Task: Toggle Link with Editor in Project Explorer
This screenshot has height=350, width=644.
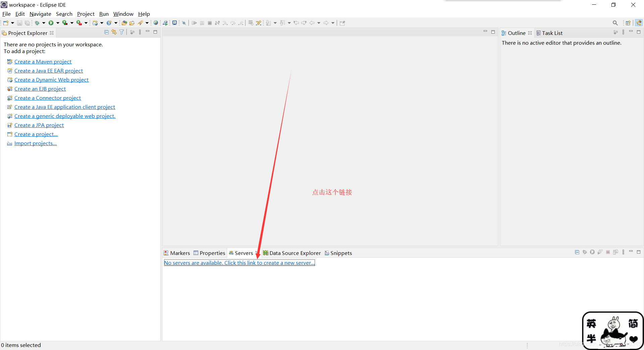Action: tap(114, 32)
